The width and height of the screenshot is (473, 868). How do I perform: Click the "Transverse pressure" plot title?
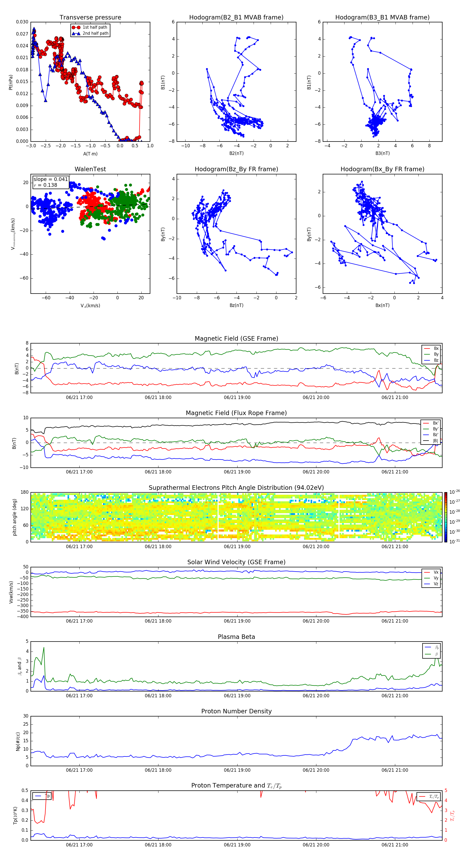[90, 17]
